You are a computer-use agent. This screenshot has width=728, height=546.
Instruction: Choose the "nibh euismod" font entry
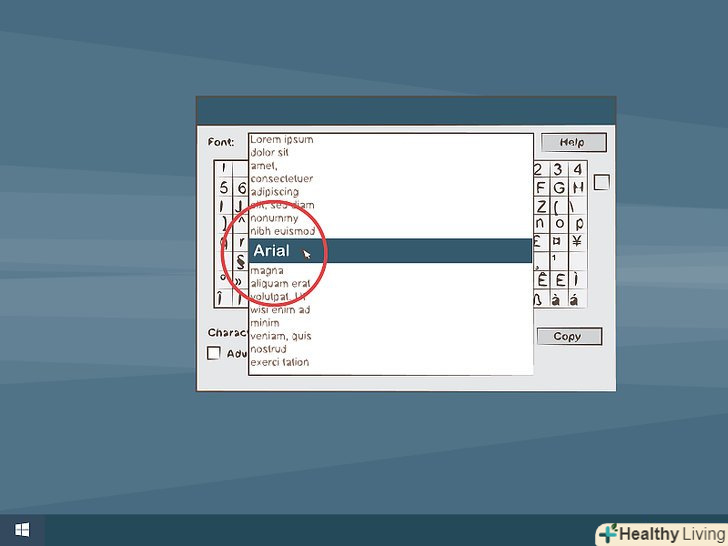(x=283, y=231)
